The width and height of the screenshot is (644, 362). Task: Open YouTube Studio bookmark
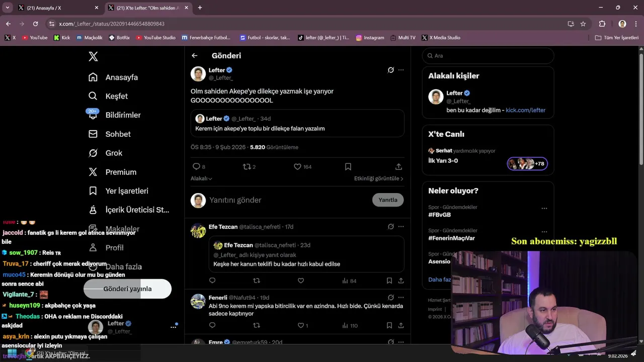156,38
